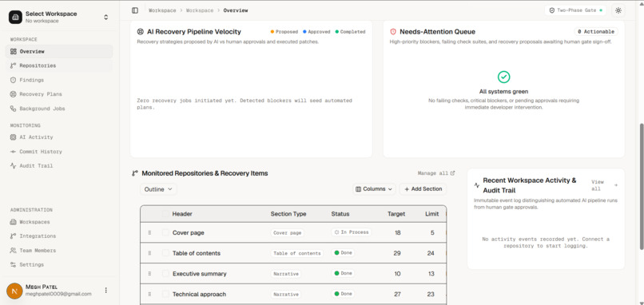Open Repositories in the sidebar
Screen dimensions: 644x305
(x=59, y=65)
